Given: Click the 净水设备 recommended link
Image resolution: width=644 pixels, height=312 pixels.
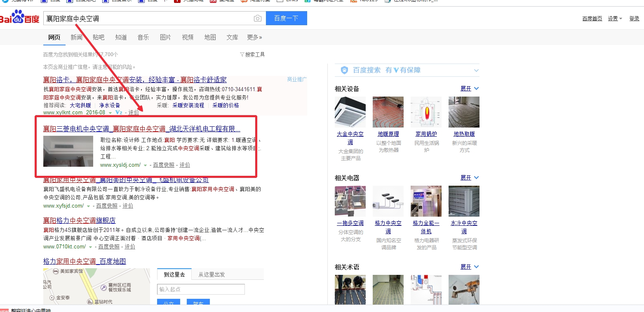Looking at the screenshot, I should [110, 105].
